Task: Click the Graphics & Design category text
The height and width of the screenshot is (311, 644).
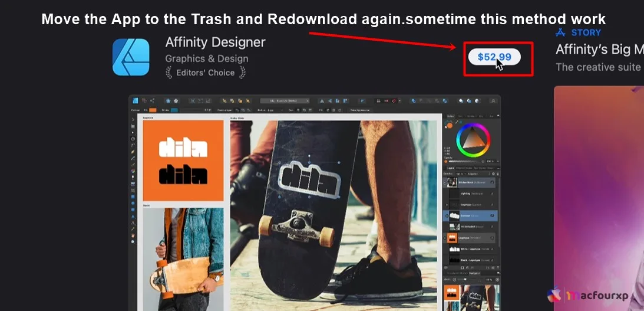Action: [207, 59]
